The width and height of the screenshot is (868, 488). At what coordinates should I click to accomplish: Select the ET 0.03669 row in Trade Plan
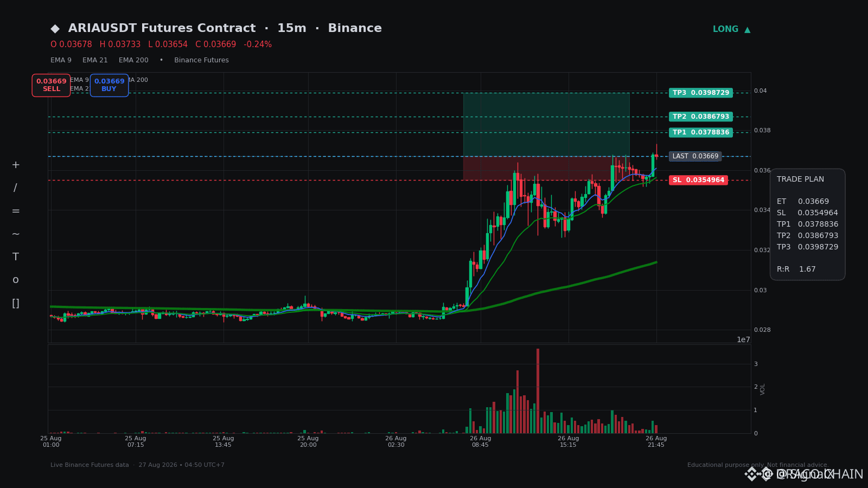pyautogui.click(x=803, y=202)
